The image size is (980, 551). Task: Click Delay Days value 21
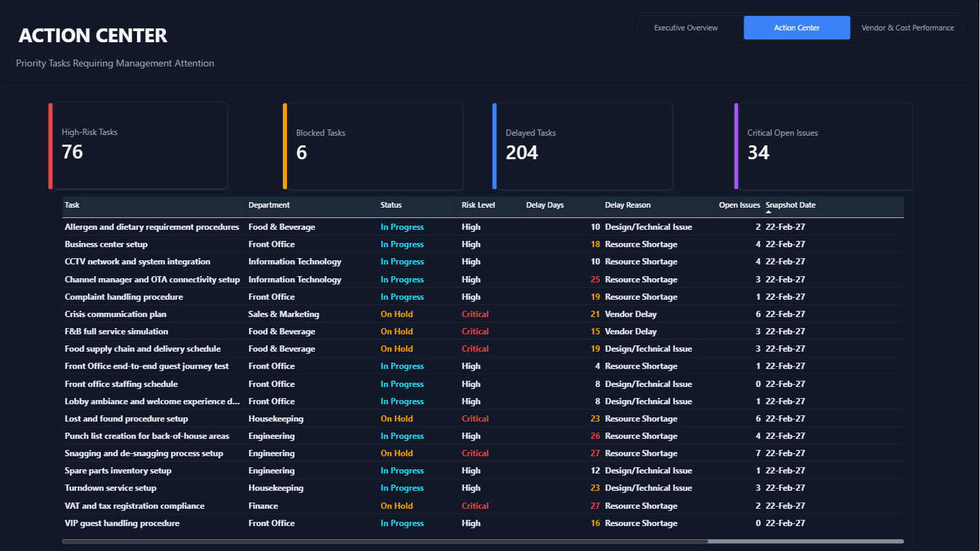(x=595, y=314)
